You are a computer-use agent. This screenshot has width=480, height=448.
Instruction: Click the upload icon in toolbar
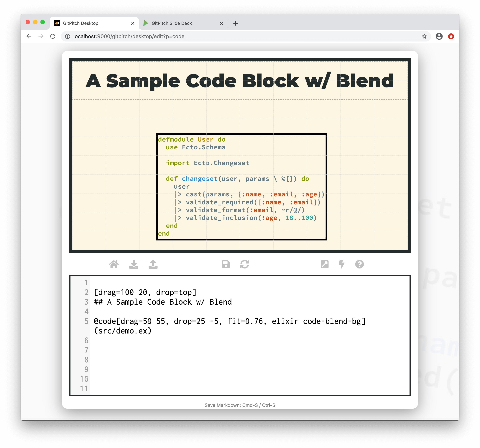point(153,264)
